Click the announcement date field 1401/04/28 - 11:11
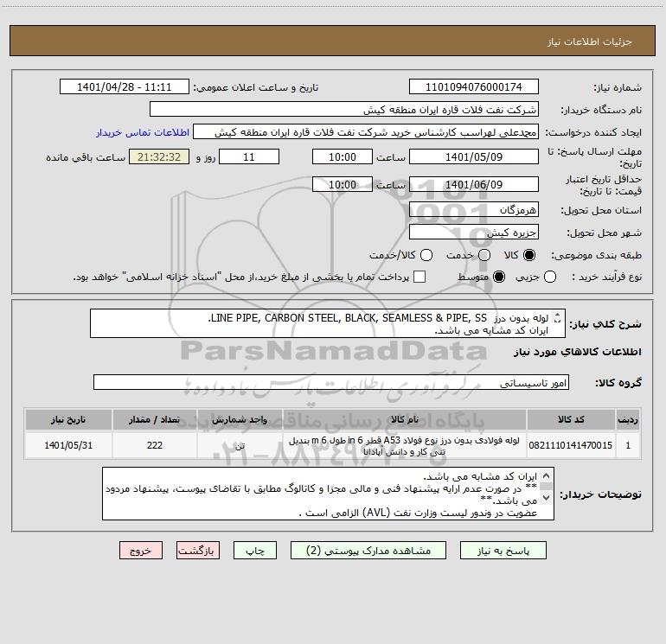 click(124, 87)
